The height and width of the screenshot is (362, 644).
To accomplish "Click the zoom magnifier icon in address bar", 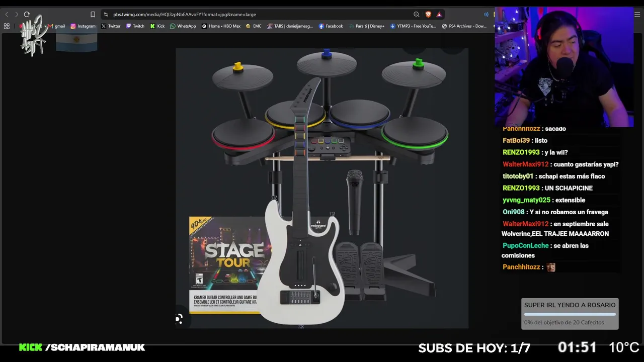I will pos(417,15).
